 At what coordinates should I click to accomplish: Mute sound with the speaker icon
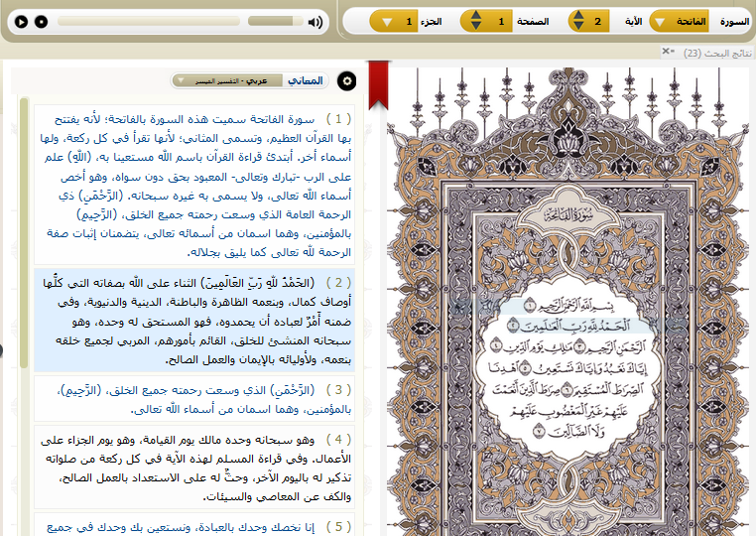(315, 22)
